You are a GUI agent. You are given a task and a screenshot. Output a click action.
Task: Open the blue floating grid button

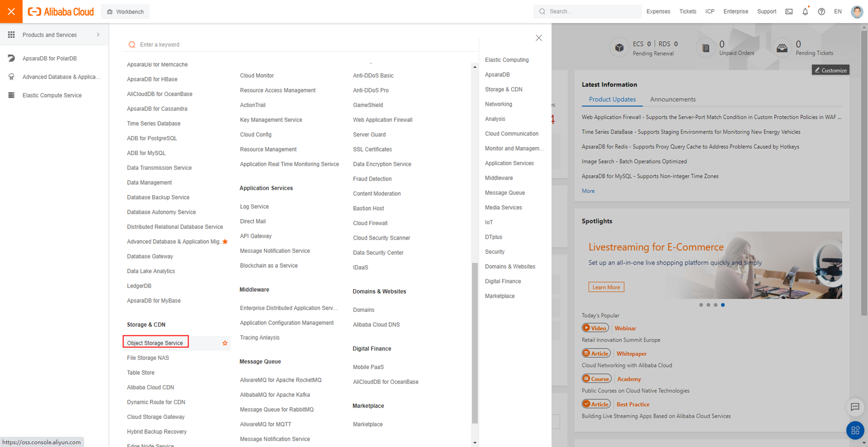tap(855, 430)
